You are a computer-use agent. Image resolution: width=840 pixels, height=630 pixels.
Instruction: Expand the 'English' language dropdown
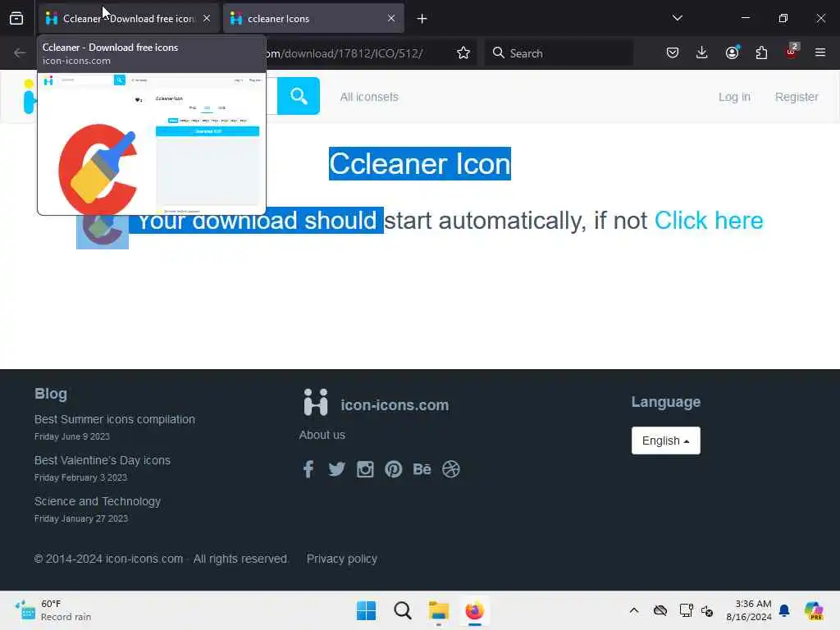[x=665, y=441]
